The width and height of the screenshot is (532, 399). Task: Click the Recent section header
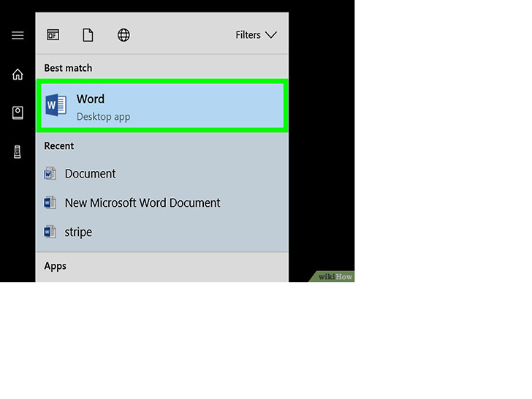coord(58,145)
